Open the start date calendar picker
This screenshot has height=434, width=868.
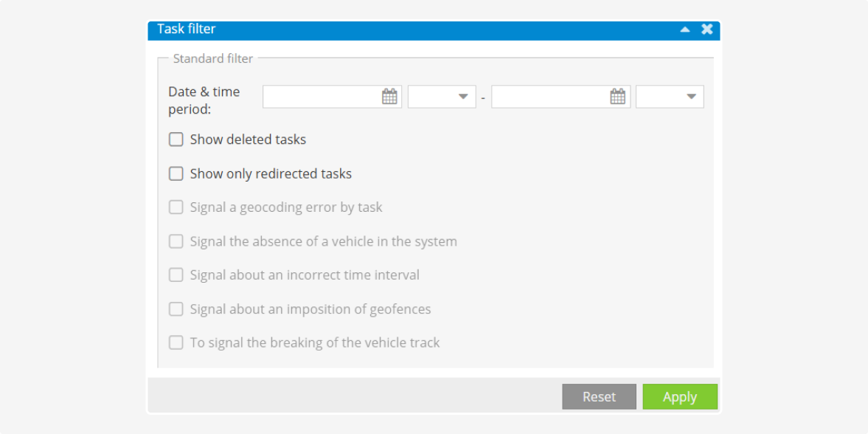click(x=389, y=97)
